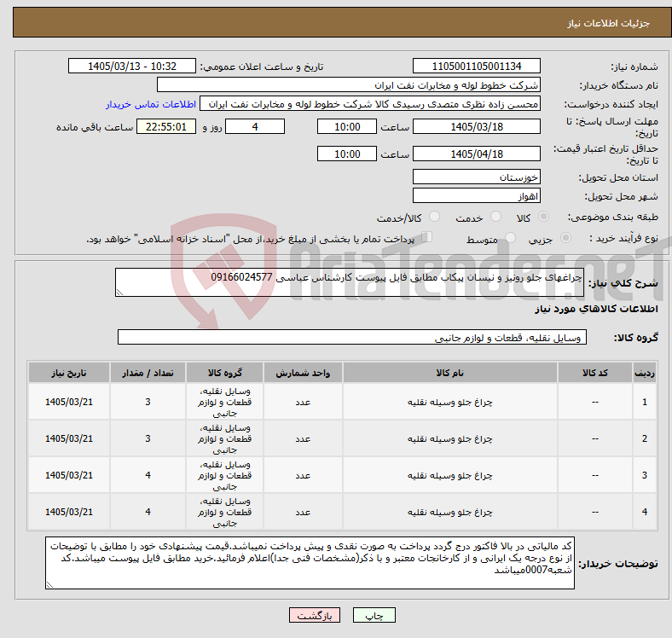This screenshot has height=638, width=672.
Task: Click the کد کالا column header
Action: click(594, 373)
